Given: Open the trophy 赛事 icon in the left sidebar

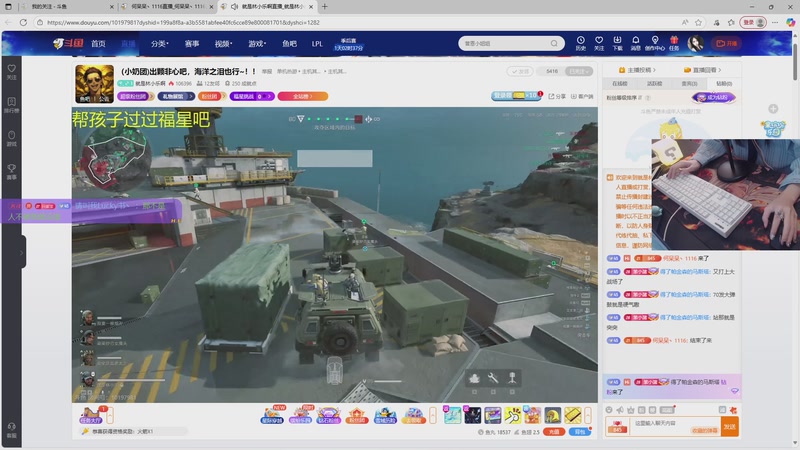Looking at the screenshot, I should (11, 171).
